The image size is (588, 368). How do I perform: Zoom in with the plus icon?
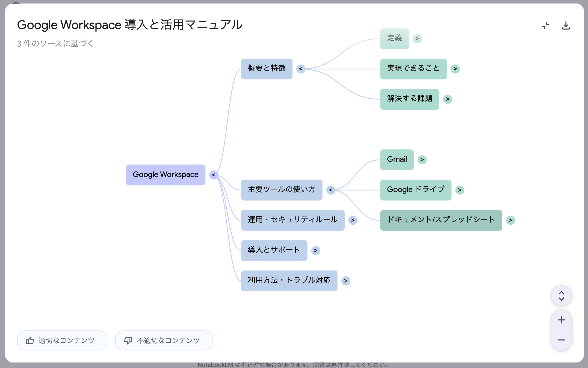pyautogui.click(x=561, y=320)
